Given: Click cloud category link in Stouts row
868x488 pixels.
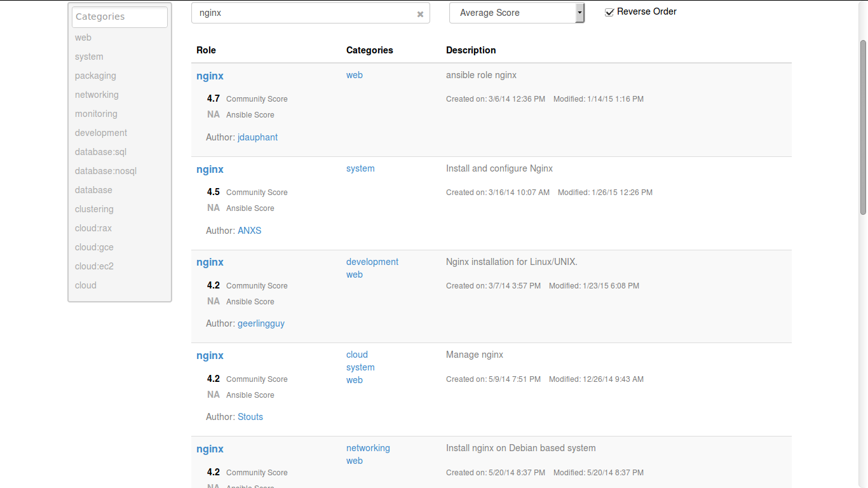Looking at the screenshot, I should (357, 355).
